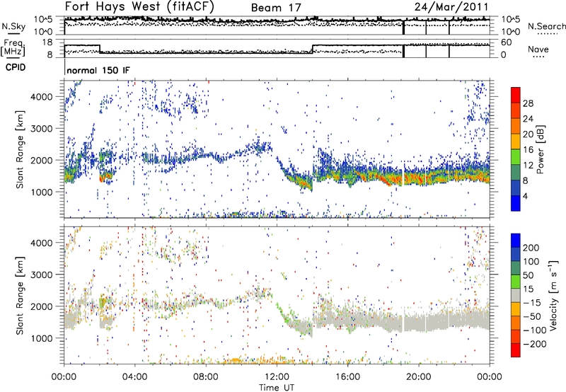
Task: Click the 'Velocity [m s-1]' colorbar title
Action: tap(553, 295)
